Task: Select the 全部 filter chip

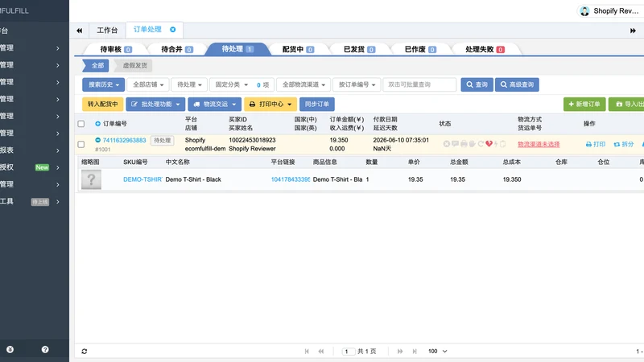Action: (97, 65)
